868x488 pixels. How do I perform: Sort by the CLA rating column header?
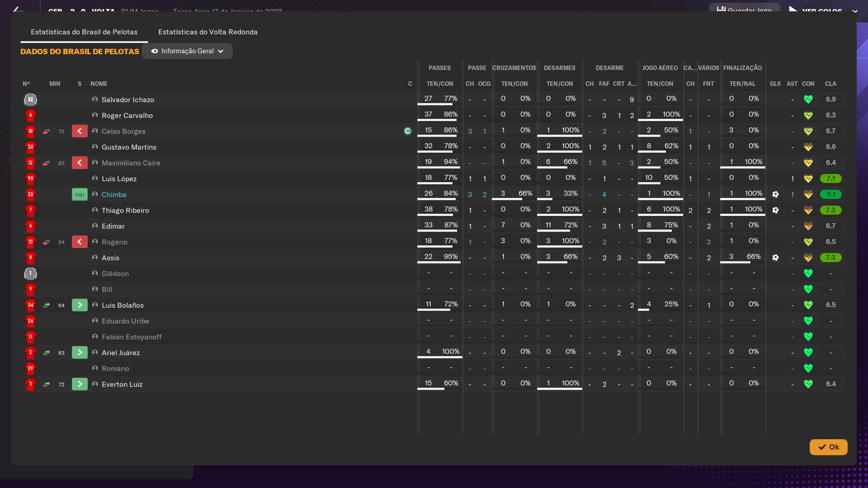pos(830,84)
